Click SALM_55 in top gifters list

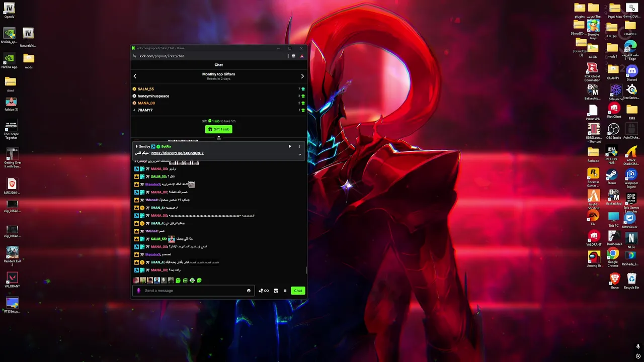145,89
